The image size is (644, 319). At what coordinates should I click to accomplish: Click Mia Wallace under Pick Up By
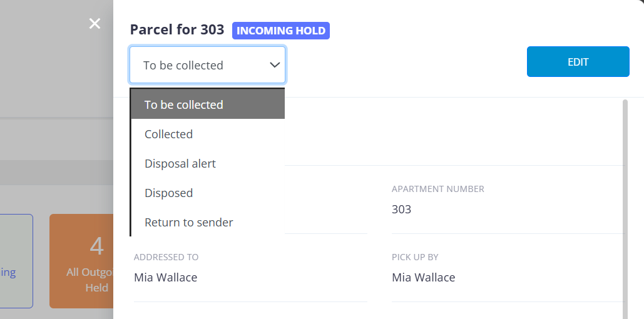[x=423, y=278]
